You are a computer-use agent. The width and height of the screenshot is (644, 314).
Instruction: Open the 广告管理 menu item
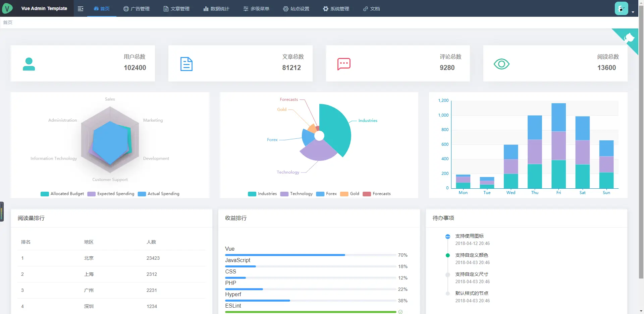click(x=137, y=9)
